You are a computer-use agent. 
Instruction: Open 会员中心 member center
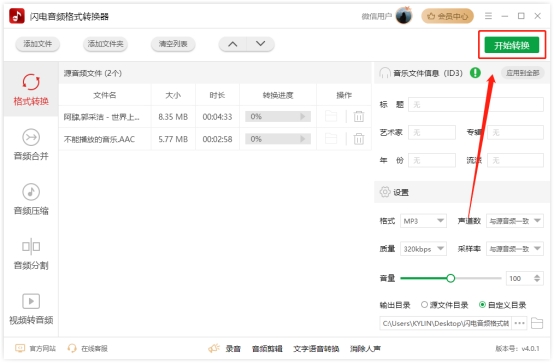[x=447, y=16]
